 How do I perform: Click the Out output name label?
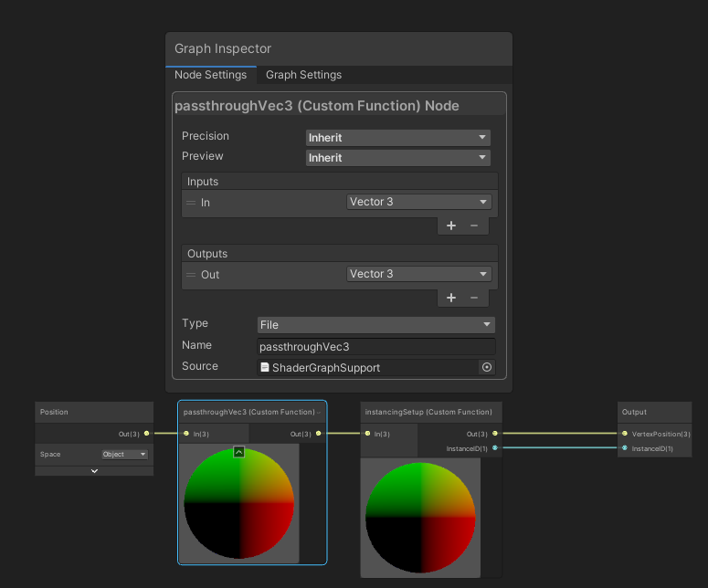[210, 275]
